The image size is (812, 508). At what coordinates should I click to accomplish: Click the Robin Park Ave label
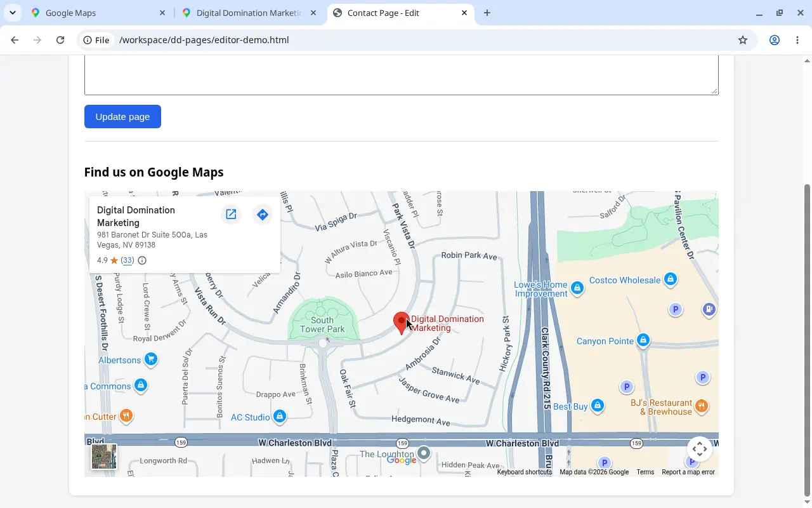click(469, 255)
